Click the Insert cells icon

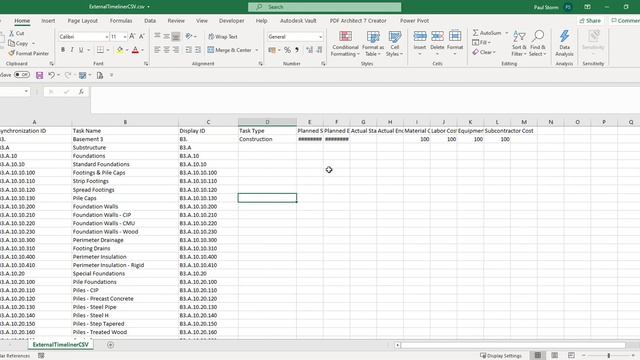[x=420, y=36]
